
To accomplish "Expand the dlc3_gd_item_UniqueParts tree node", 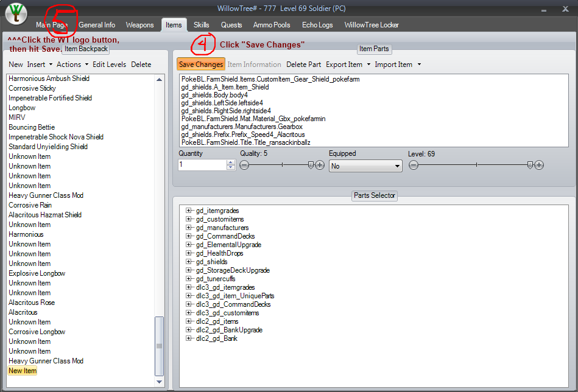I will point(188,295).
